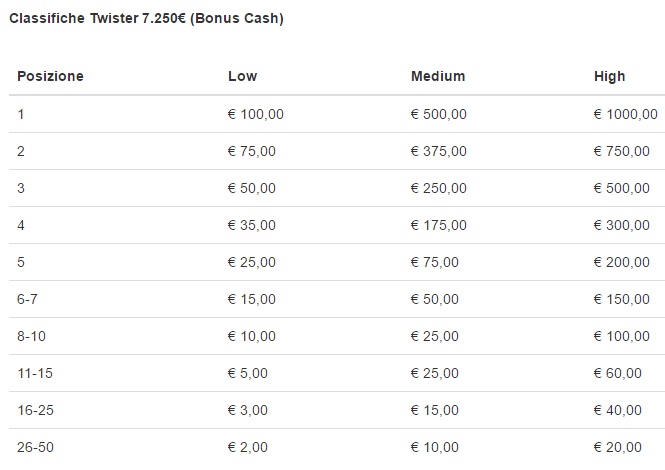Click position 3 row label
The height and width of the screenshot is (470, 665).
coord(21,188)
